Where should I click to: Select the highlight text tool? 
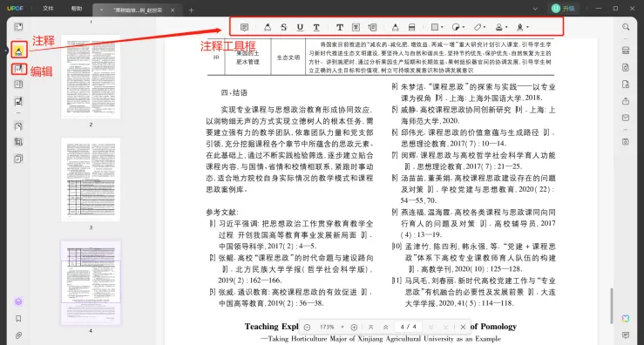[268, 28]
